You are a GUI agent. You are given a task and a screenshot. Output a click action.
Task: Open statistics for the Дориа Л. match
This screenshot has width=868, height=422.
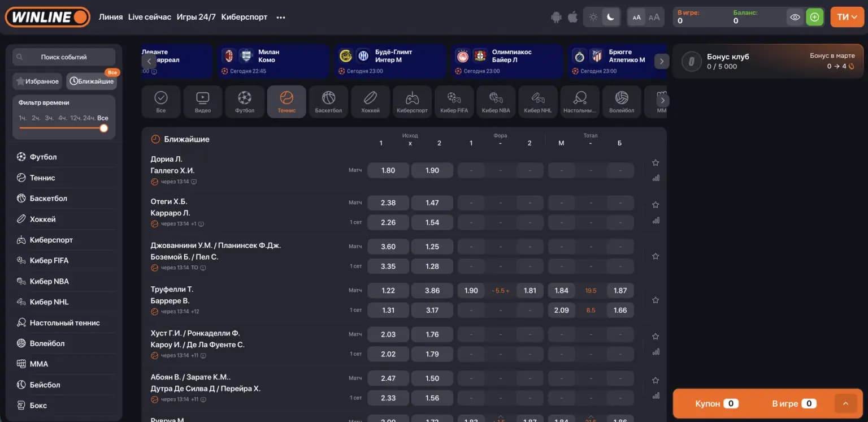(x=656, y=178)
